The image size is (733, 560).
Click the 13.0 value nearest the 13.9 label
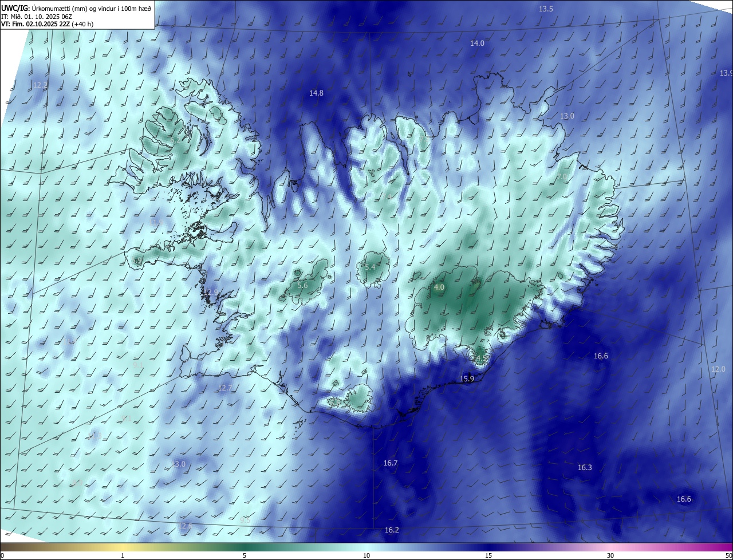[567, 116]
